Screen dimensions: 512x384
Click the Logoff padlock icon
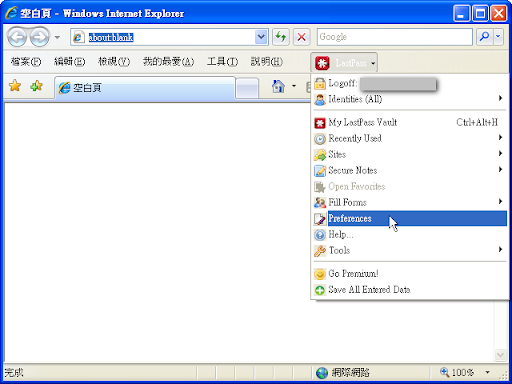click(320, 83)
